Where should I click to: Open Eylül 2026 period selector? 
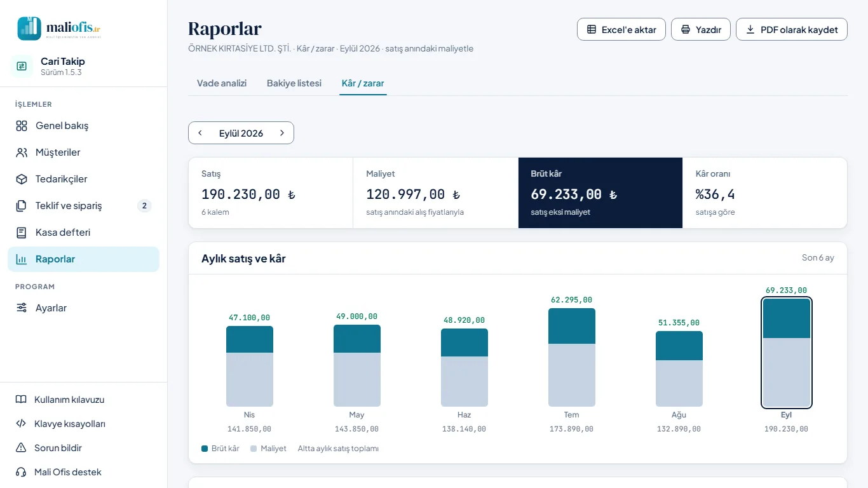pyautogui.click(x=241, y=133)
